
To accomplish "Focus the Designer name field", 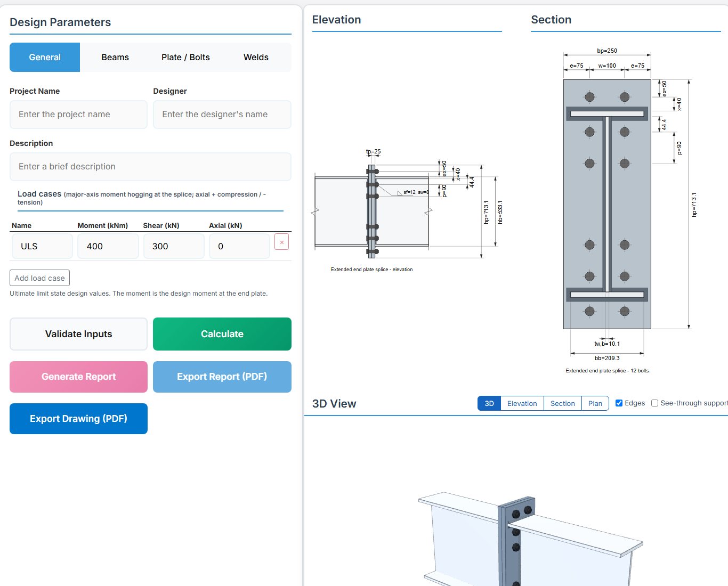I will [x=222, y=115].
